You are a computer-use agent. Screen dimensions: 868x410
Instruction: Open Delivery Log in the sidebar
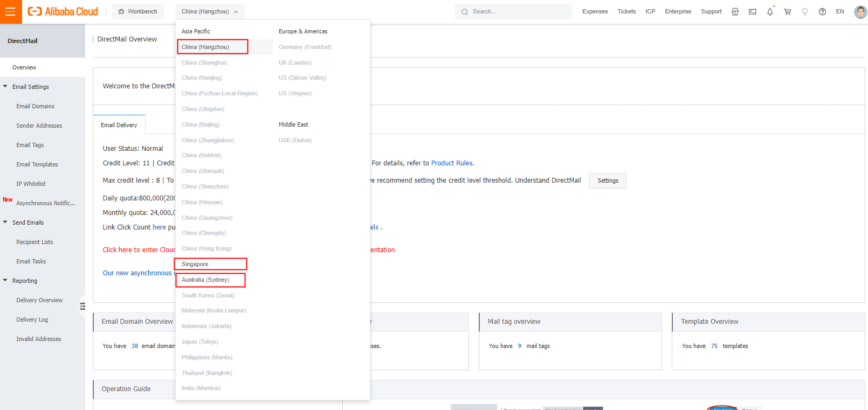(x=32, y=319)
